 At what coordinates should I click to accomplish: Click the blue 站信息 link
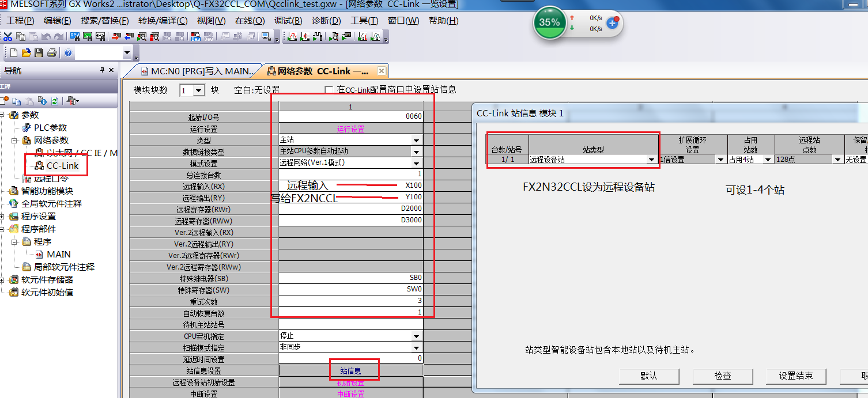click(x=350, y=371)
